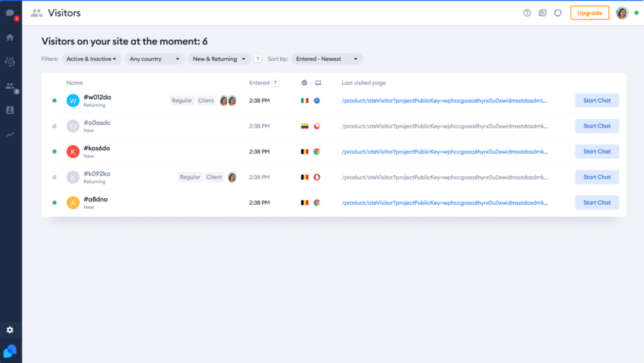Screen dimensions: 644x363
Task: Click the globe icon in table header
Action: [x=305, y=83]
